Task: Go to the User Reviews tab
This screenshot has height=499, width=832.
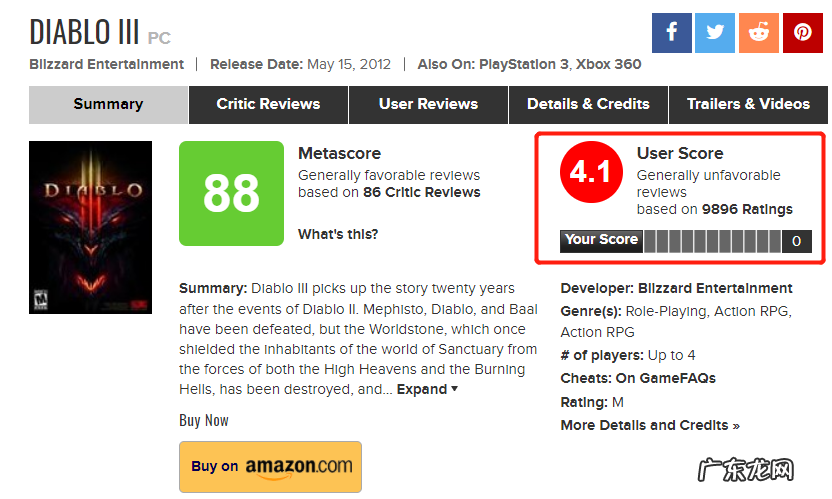Action: point(428,104)
